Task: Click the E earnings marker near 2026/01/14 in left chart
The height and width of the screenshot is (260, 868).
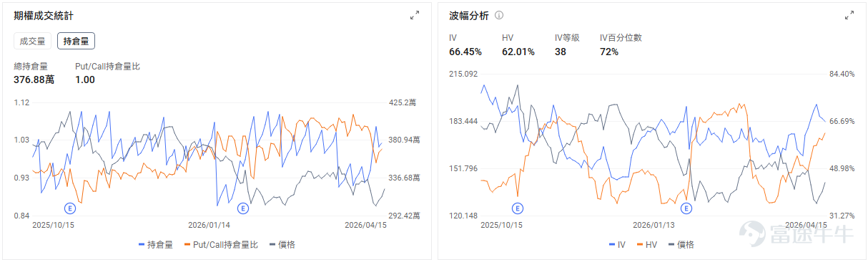Action: 243,208
